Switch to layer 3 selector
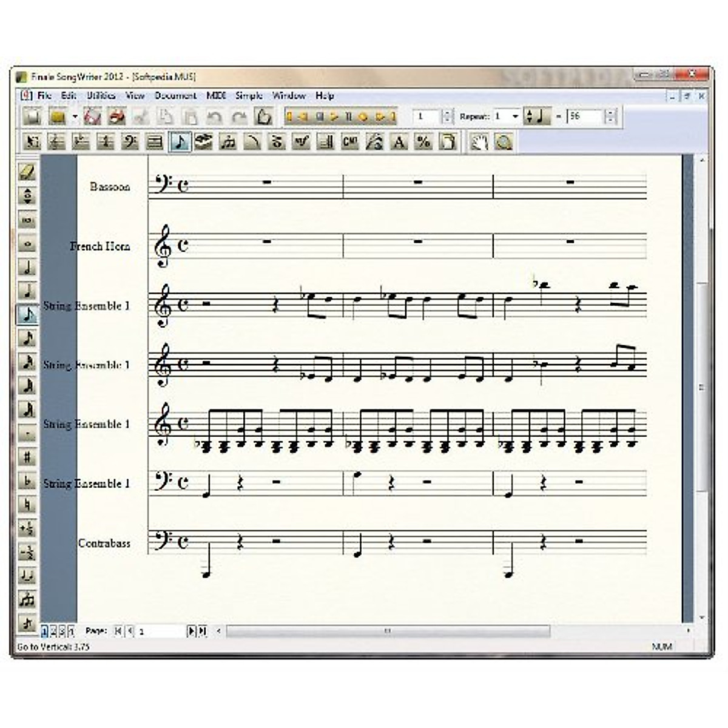The height and width of the screenshot is (728, 728). pos(61,632)
